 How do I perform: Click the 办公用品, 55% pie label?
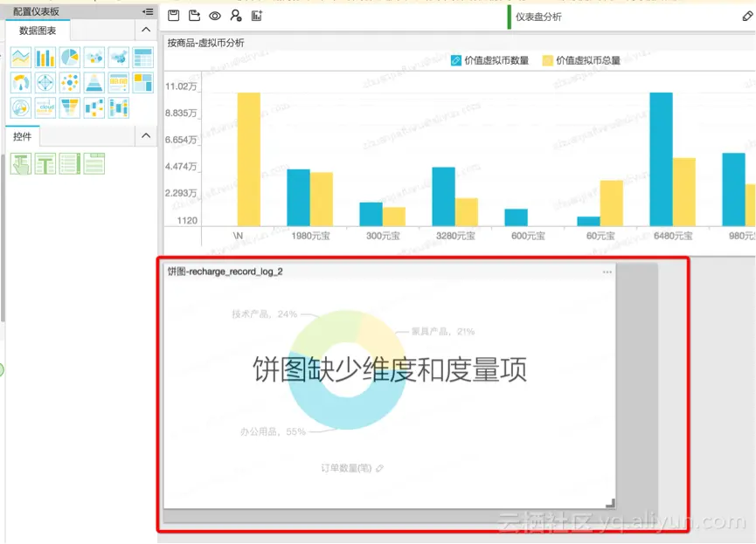coord(273,431)
